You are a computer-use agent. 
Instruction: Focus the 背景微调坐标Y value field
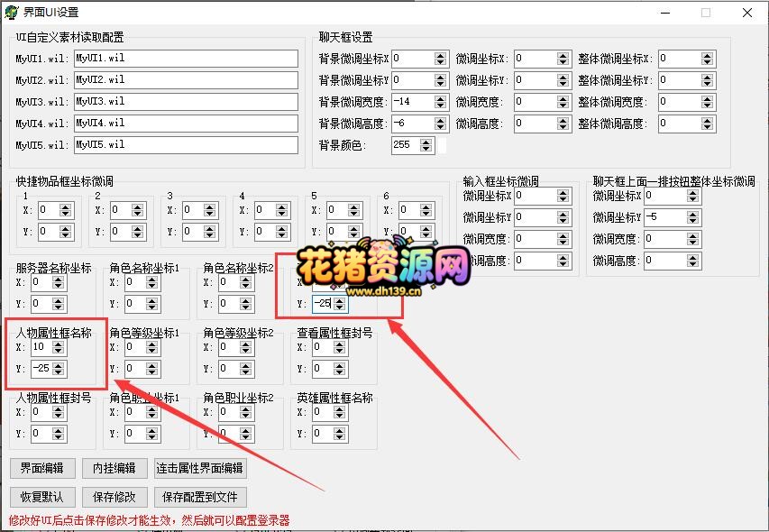pos(413,80)
